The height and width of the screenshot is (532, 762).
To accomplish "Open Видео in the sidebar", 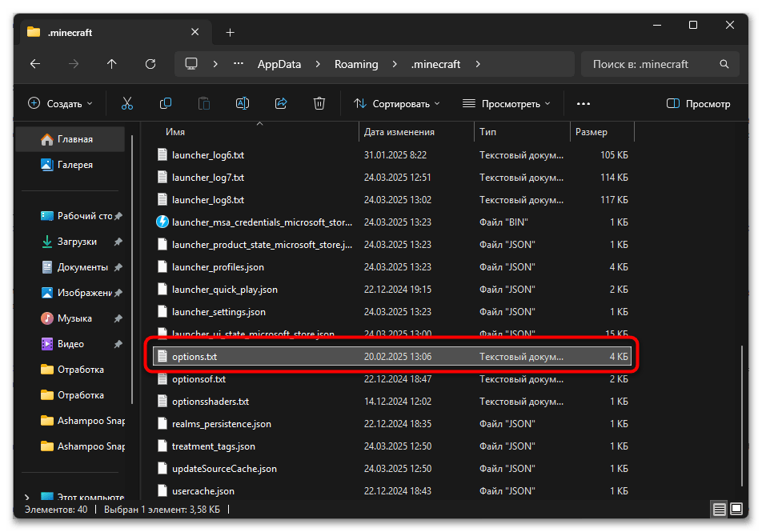I will (70, 344).
